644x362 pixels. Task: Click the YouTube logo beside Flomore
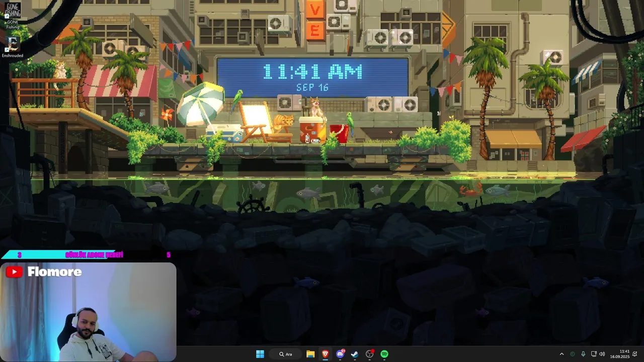coord(14,272)
